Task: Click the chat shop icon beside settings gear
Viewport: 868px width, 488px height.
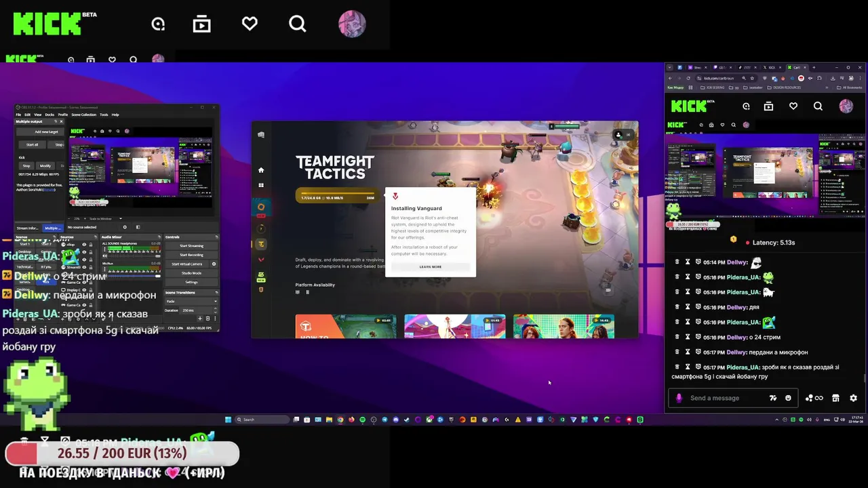Action: pos(835,398)
